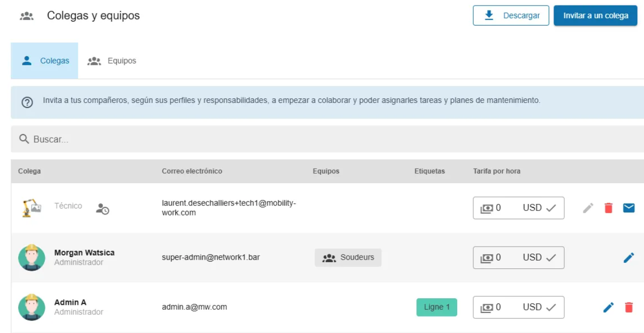Click the download arrow icon in Descargar
This screenshot has height=333, width=644.
(489, 16)
